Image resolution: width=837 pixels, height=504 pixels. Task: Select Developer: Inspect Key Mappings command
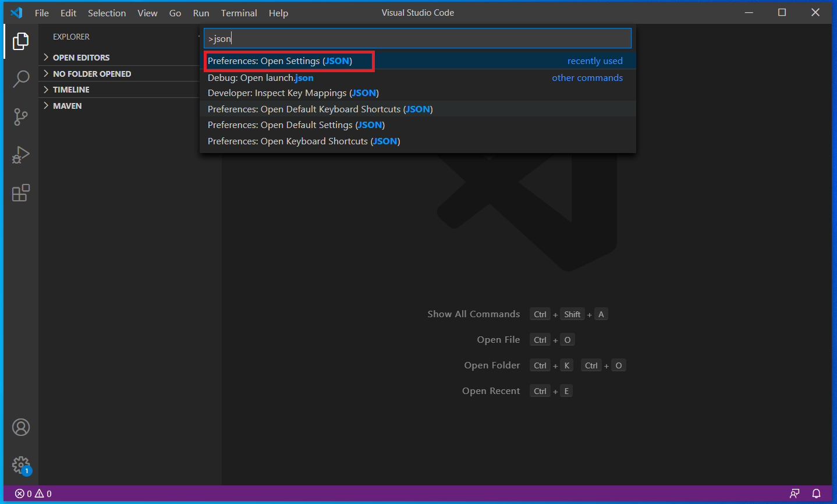coord(293,93)
